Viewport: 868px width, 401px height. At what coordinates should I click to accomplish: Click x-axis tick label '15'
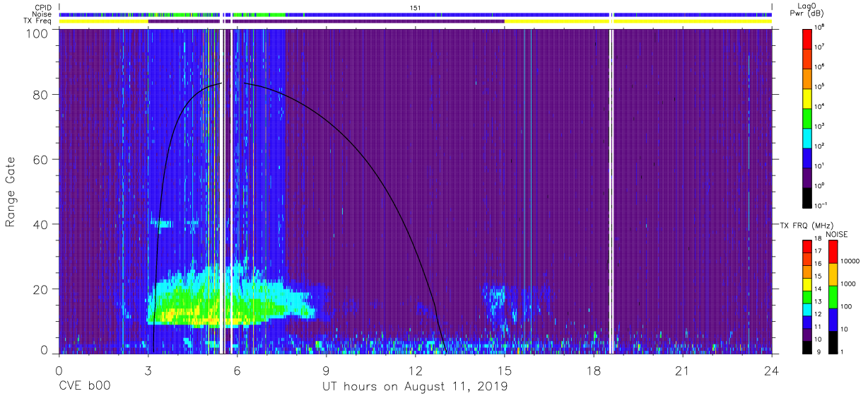point(504,371)
